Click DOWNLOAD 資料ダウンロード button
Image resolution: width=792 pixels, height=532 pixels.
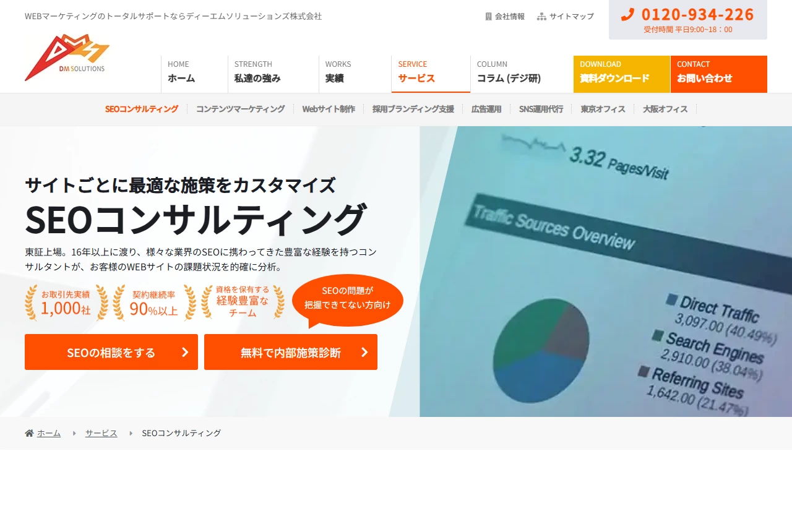click(622, 74)
